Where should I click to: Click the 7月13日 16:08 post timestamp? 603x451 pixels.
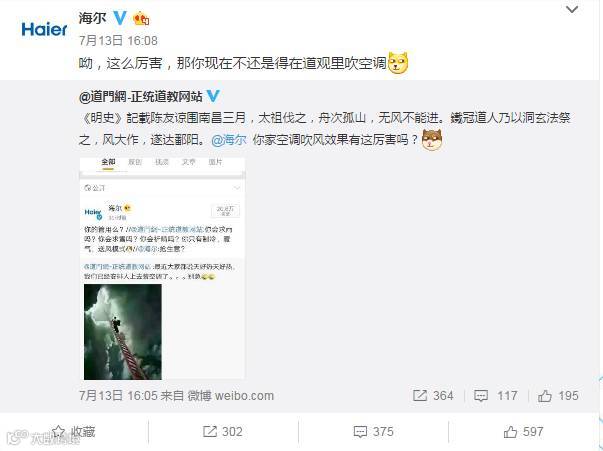pyautogui.click(x=118, y=40)
